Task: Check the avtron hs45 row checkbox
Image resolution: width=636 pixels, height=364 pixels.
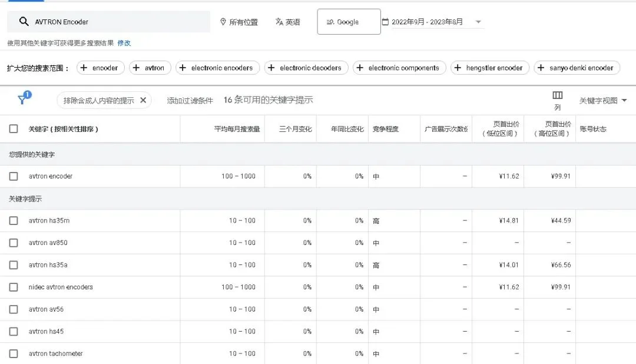Action: (14, 332)
